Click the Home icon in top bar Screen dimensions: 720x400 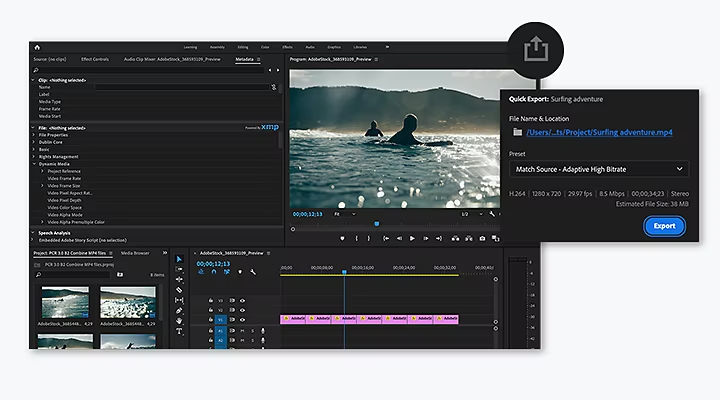click(37, 47)
